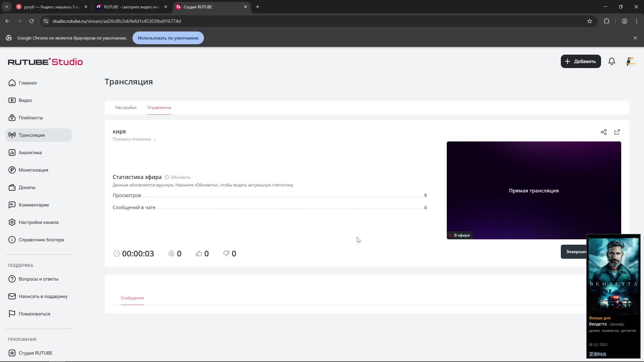Click the Добавить button
The height and width of the screenshot is (362, 644).
581,61
